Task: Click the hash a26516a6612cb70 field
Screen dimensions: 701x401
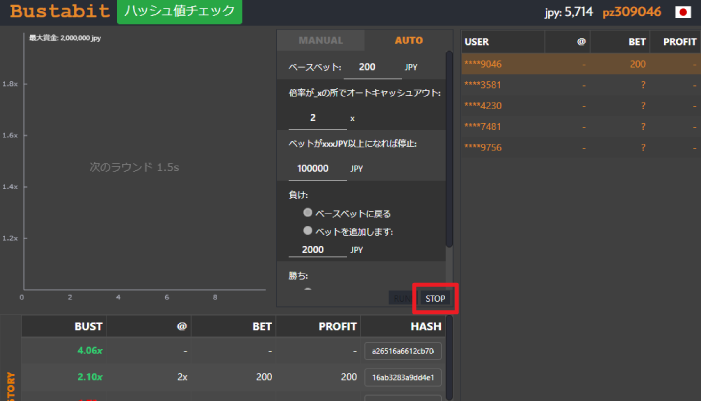Action: [x=403, y=351]
